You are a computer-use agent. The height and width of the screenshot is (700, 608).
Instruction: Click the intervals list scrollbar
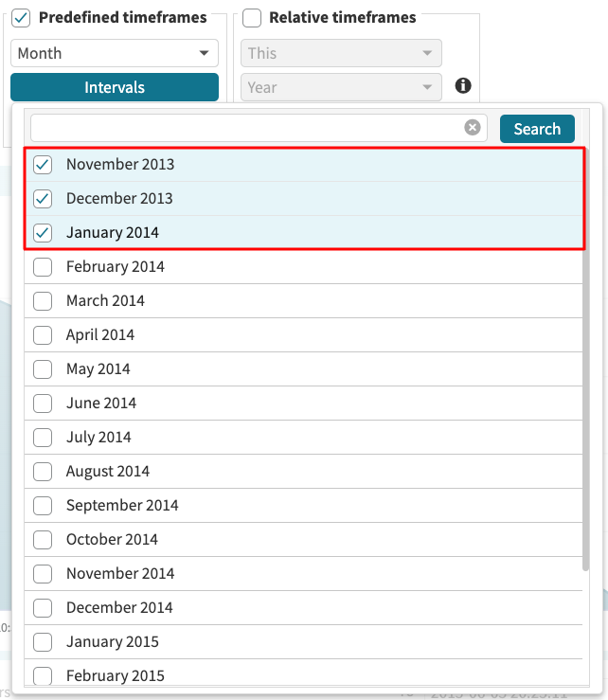click(x=588, y=360)
